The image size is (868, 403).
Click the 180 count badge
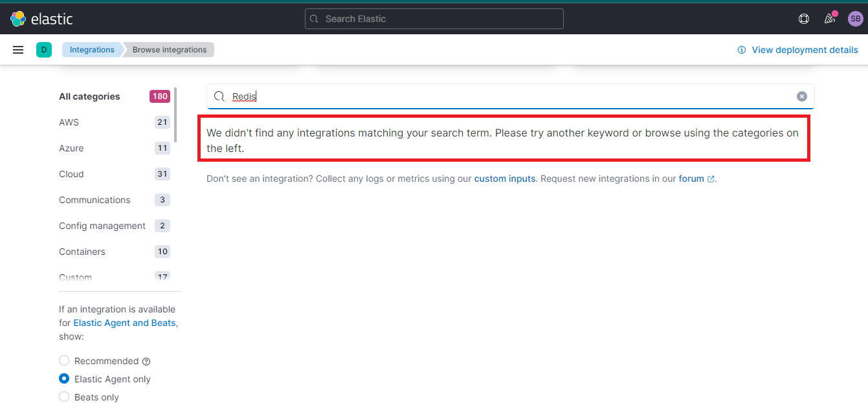point(160,96)
